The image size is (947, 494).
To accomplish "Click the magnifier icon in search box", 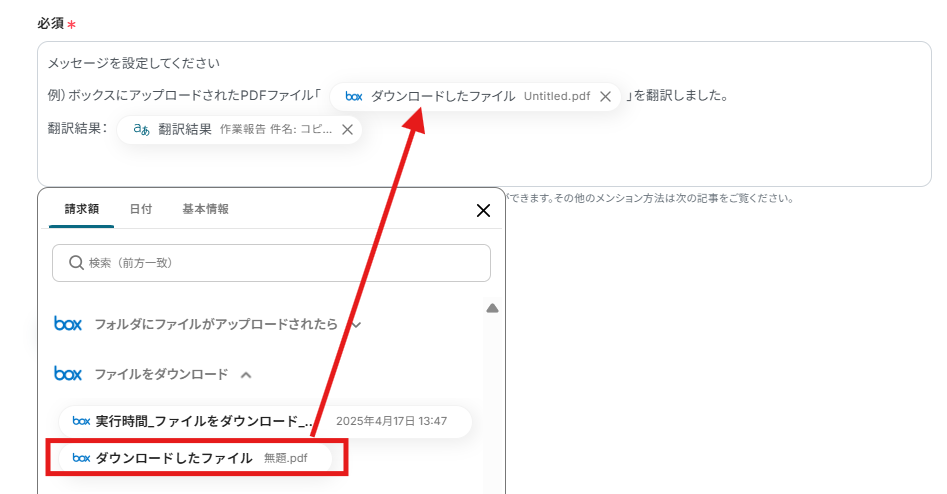I will tap(76, 263).
